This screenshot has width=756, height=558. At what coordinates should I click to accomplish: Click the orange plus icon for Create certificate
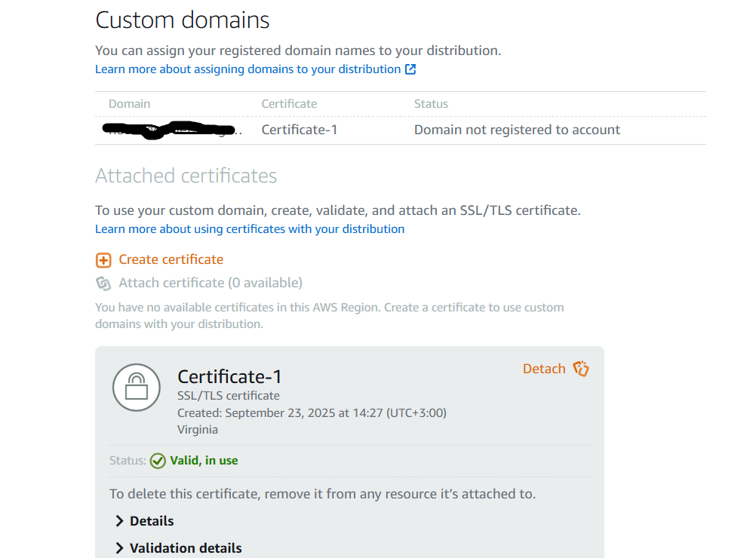coord(103,260)
